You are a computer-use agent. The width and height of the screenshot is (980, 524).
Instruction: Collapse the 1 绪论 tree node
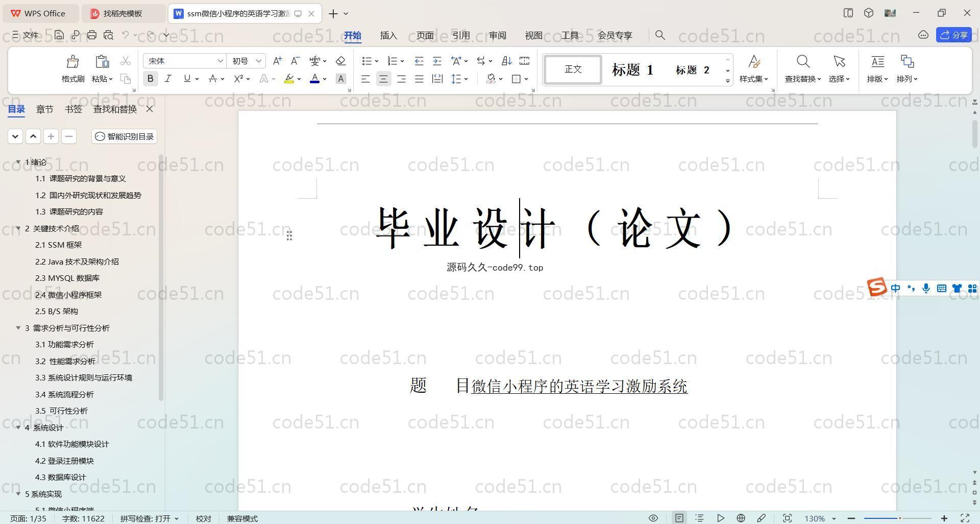pyautogui.click(x=18, y=162)
